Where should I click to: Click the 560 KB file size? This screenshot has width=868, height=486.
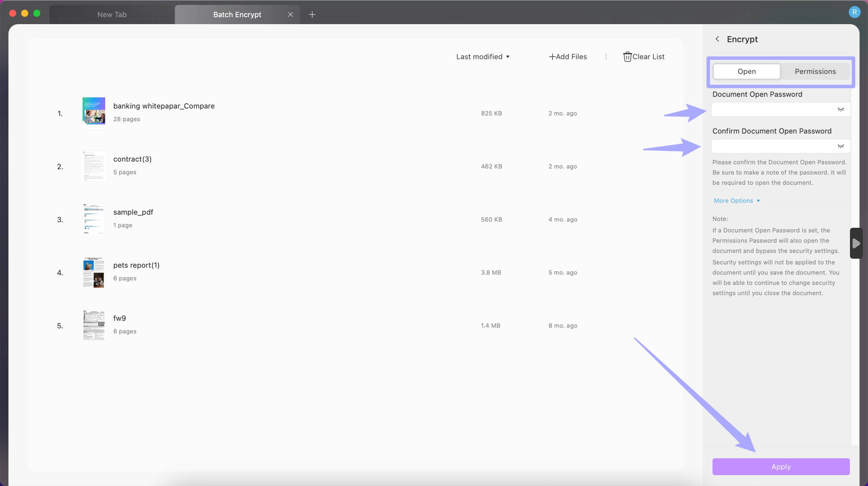(491, 220)
